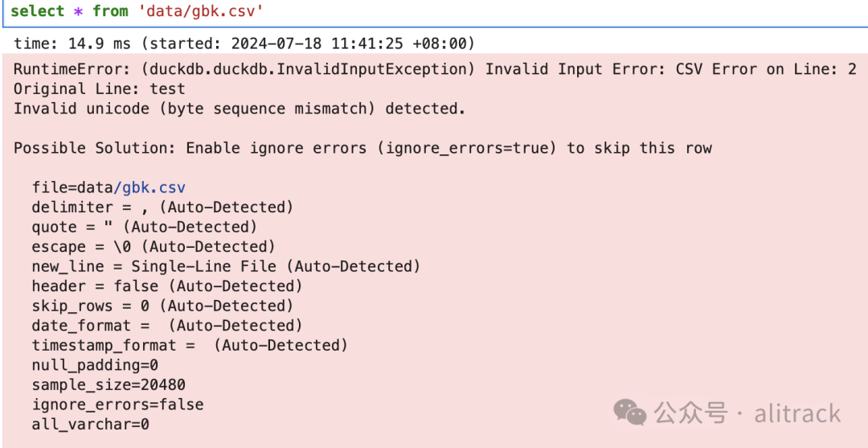Click the 'null_padding=0' setting line
The width and height of the screenshot is (868, 448).
tap(95, 365)
